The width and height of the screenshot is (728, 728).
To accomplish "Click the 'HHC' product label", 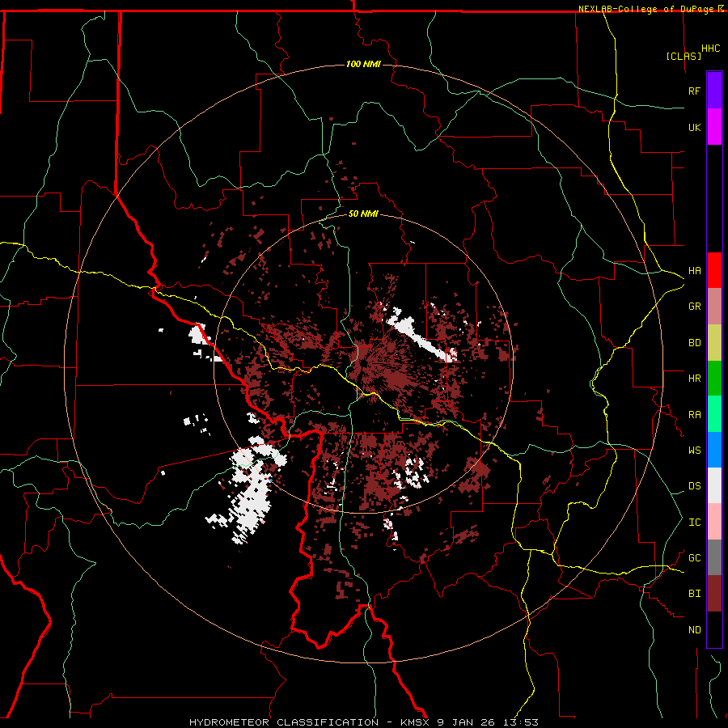I will coord(710,49).
